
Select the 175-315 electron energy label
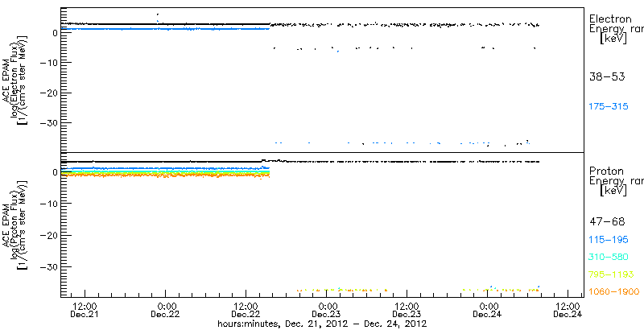609,107
